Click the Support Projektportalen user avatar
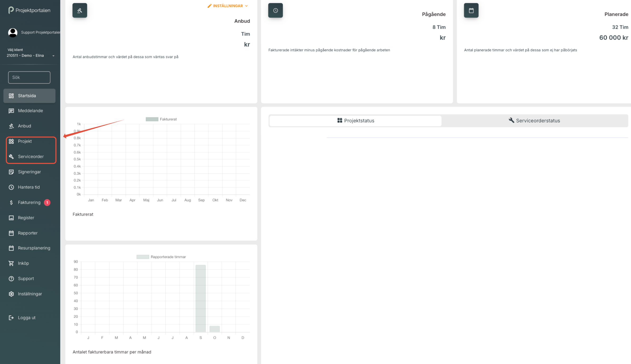This screenshot has width=631, height=364. (x=13, y=32)
